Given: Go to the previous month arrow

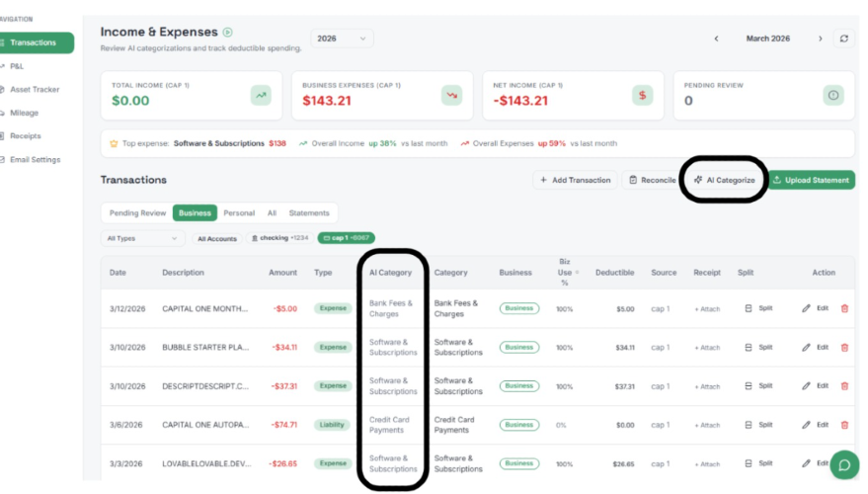Looking at the screenshot, I should [716, 39].
